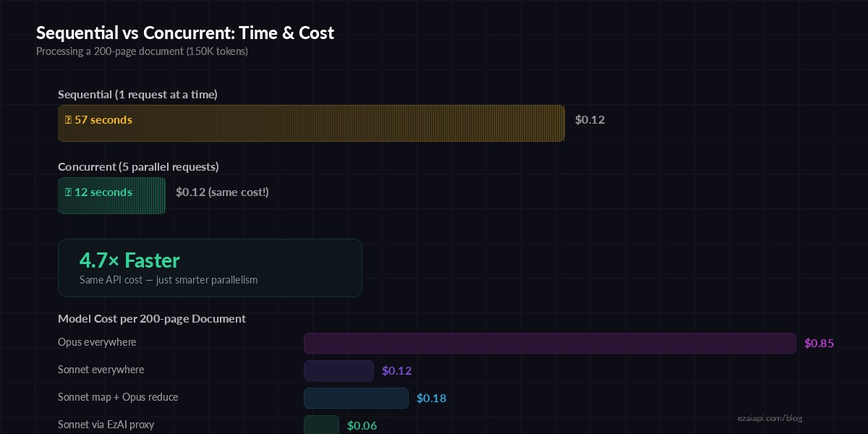Click the purple Opus everywhere cost bar

click(x=550, y=343)
